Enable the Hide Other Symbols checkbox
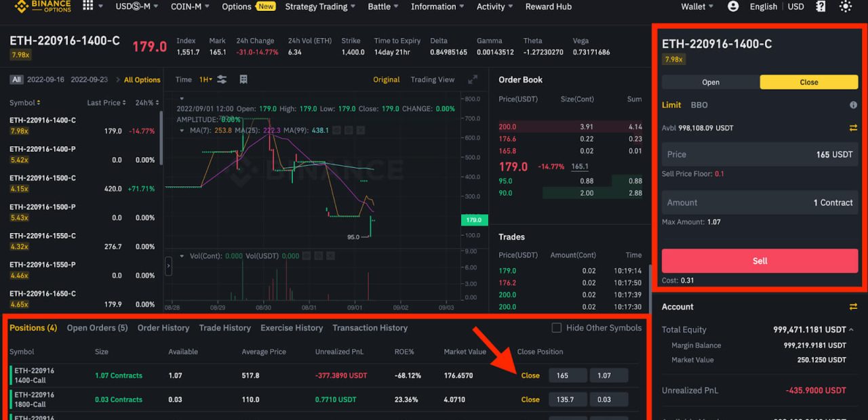The width and height of the screenshot is (868, 420). coord(557,327)
